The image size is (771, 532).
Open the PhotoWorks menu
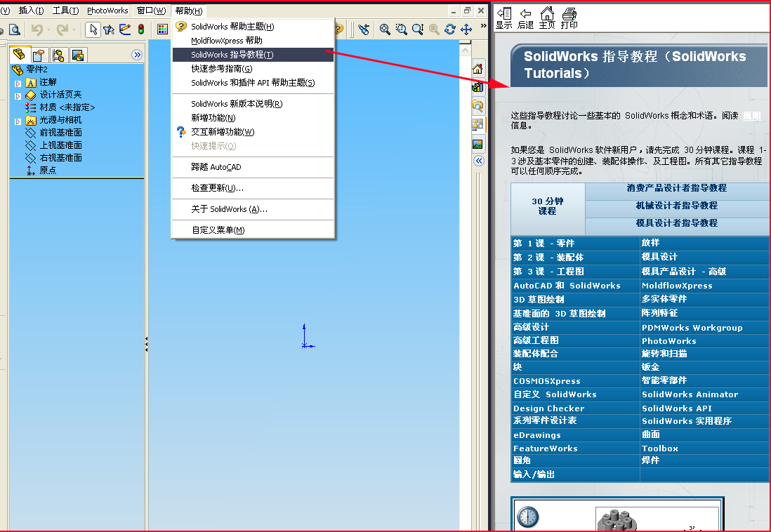pos(107,11)
